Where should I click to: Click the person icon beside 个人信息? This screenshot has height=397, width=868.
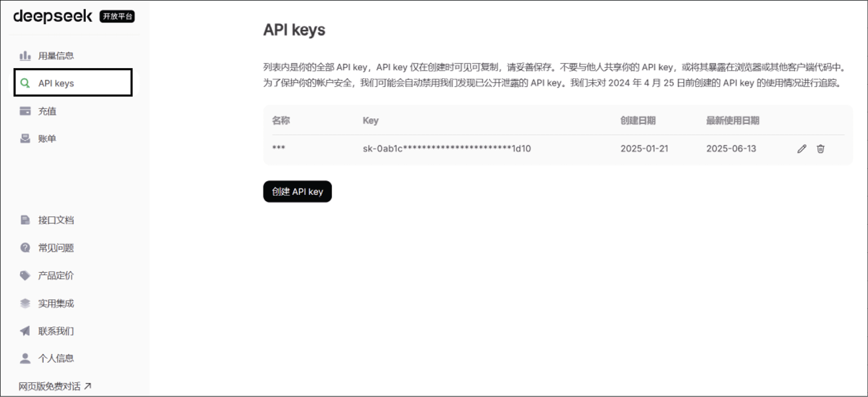click(x=25, y=358)
